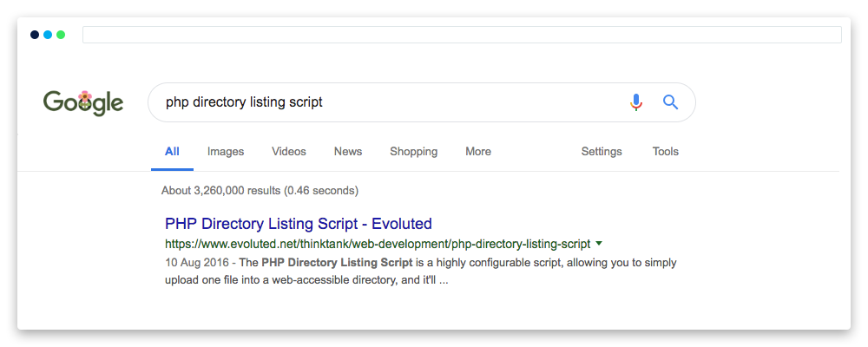Viewport: 868px width, 347px height.
Task: Expand the green arrow next to result URL
Action: point(598,244)
